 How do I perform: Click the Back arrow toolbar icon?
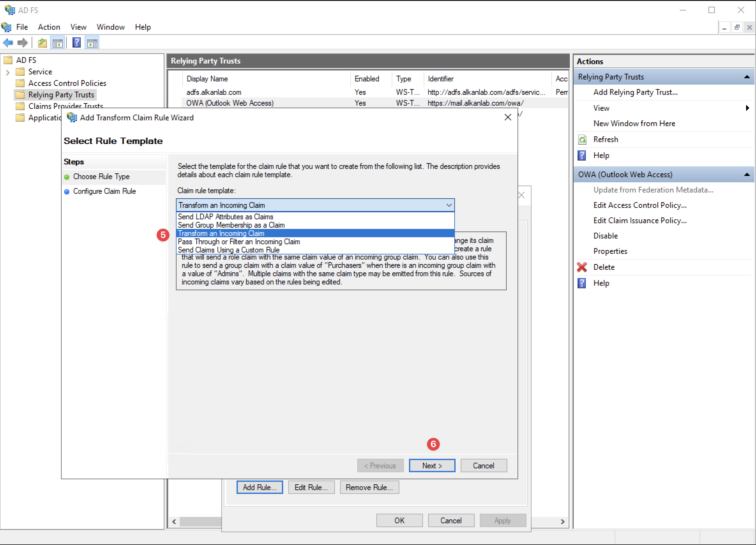(8, 43)
